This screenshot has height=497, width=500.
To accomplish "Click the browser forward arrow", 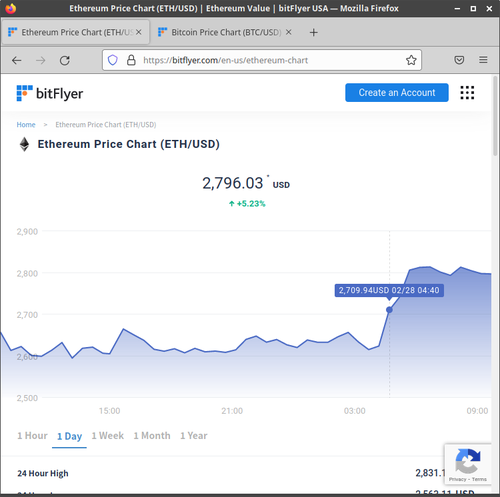I will point(41,60).
